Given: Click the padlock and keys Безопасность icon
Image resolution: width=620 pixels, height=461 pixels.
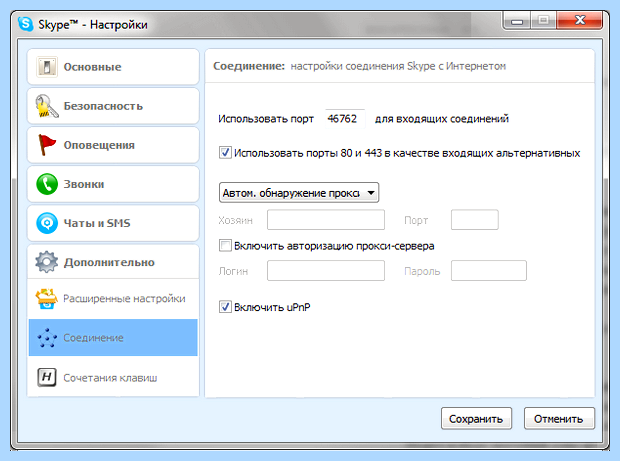Looking at the screenshot, I should (47, 106).
